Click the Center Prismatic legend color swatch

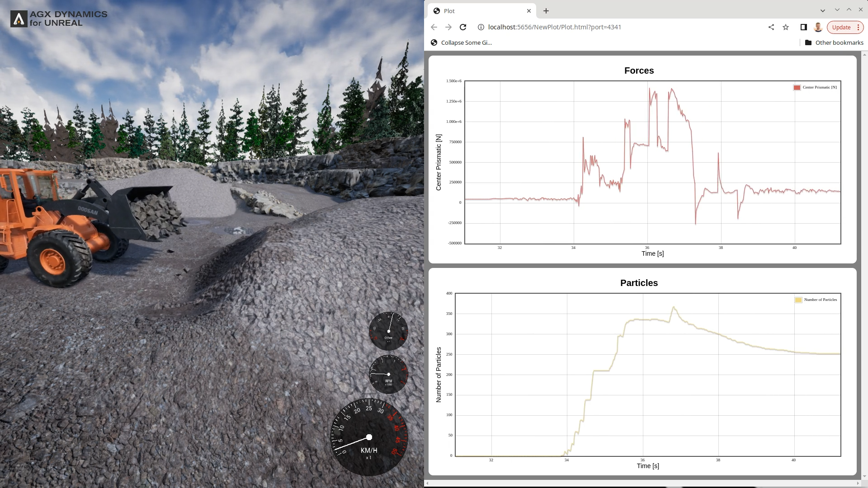(797, 87)
